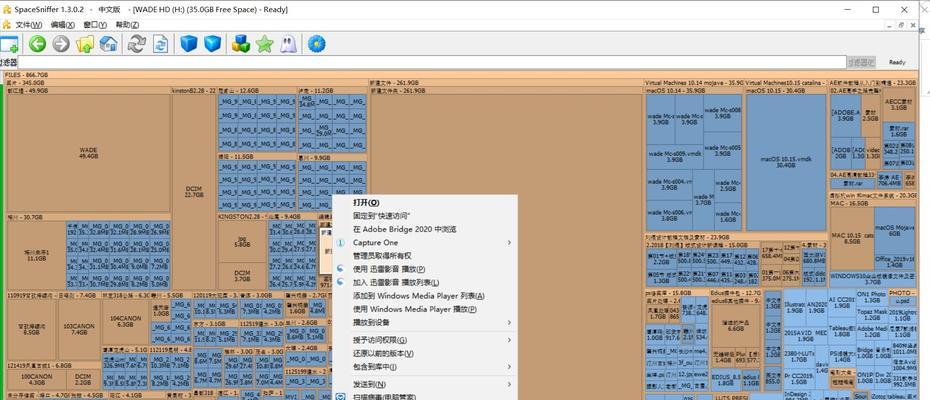The height and width of the screenshot is (400, 930).
Task: Click the first blue cube icon
Action: coord(189,43)
